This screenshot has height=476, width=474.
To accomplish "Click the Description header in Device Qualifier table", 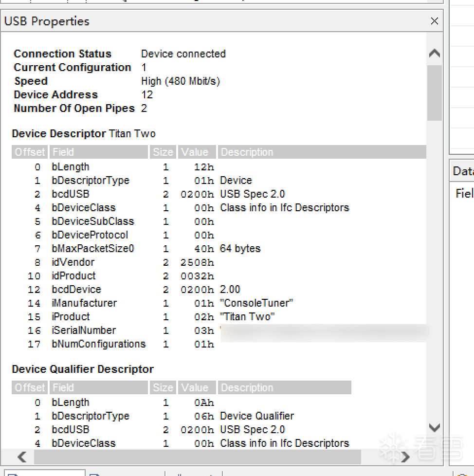I will click(x=285, y=387).
